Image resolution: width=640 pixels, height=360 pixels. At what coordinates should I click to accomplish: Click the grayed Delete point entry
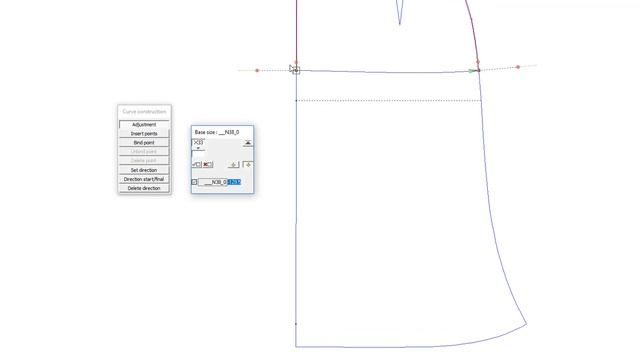click(x=144, y=161)
